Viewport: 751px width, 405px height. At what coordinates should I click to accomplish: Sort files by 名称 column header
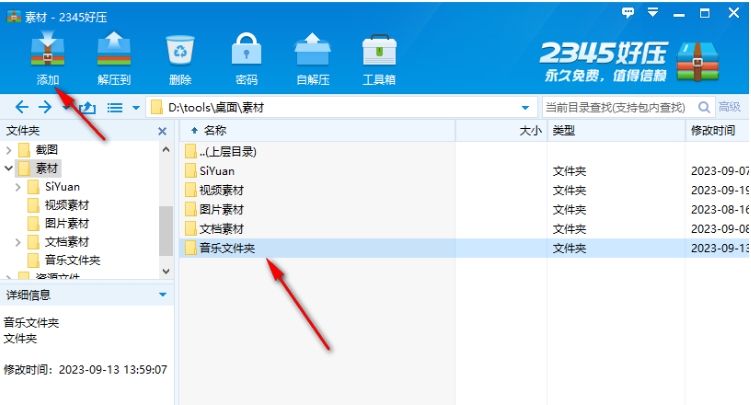(215, 130)
